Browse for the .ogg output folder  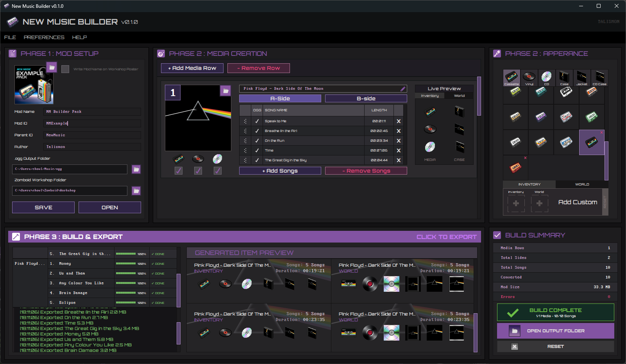136,169
